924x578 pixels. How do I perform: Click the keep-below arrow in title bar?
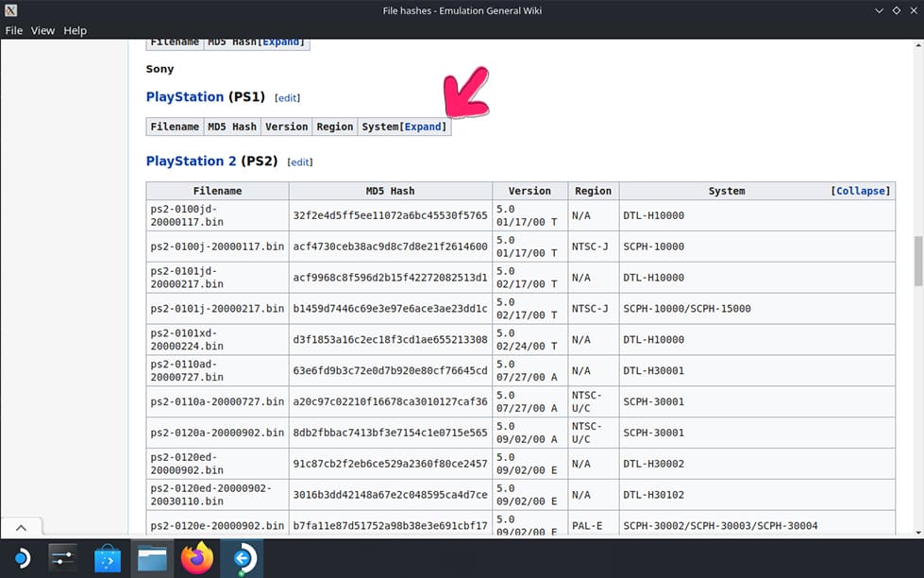tap(879, 10)
